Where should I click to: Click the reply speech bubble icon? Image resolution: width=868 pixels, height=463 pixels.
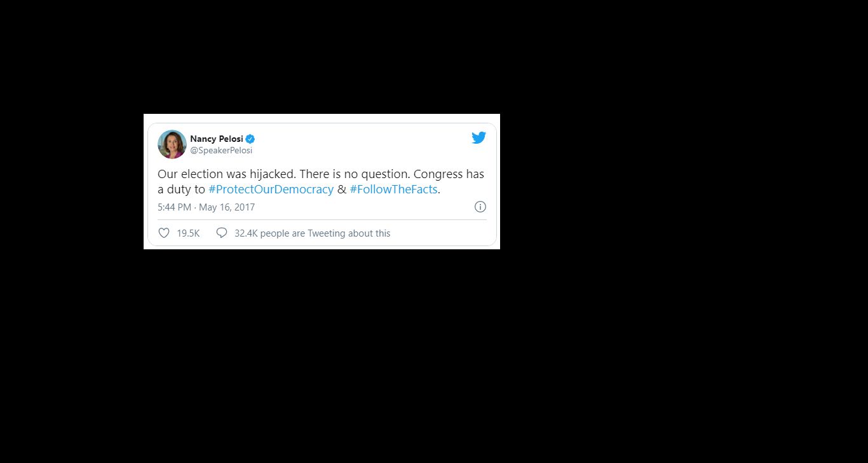222,233
